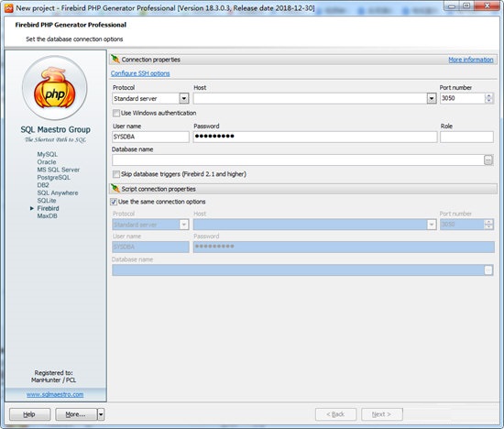This screenshot has height=429, width=504.
Task: Open database name browse ellipsis button
Action: [x=488, y=159]
